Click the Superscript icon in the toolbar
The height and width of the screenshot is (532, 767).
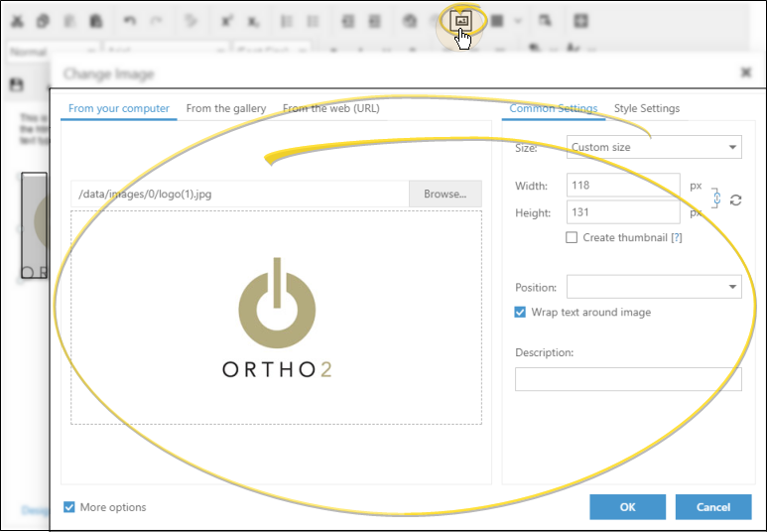tap(226, 21)
